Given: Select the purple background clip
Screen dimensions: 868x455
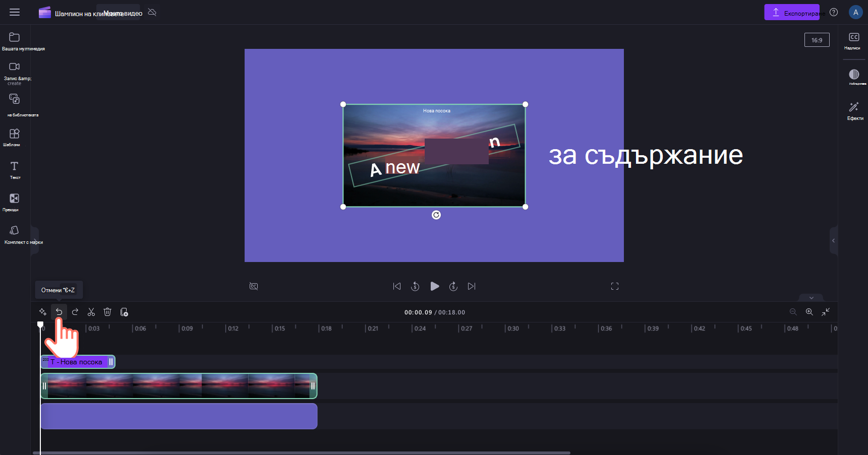Looking at the screenshot, I should [x=179, y=416].
